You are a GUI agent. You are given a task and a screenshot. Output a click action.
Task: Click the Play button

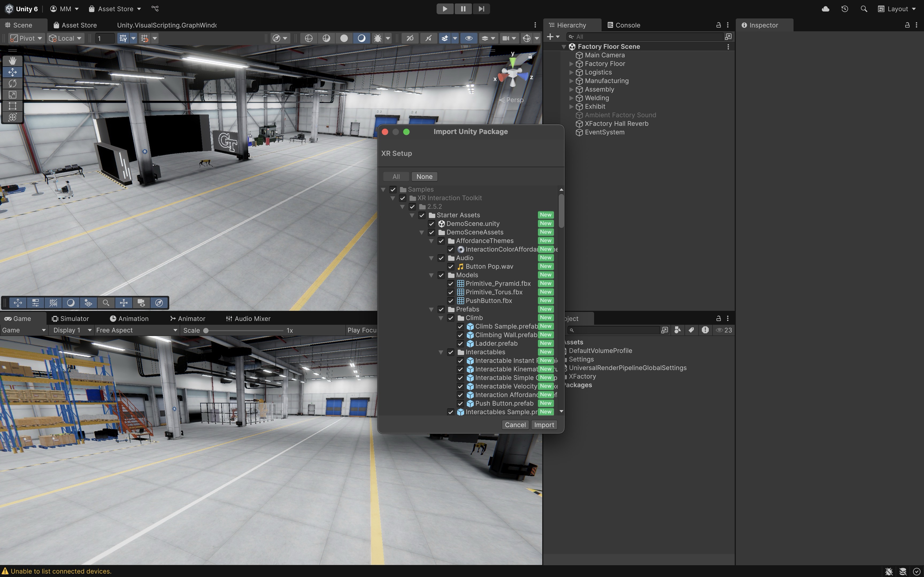pyautogui.click(x=445, y=9)
